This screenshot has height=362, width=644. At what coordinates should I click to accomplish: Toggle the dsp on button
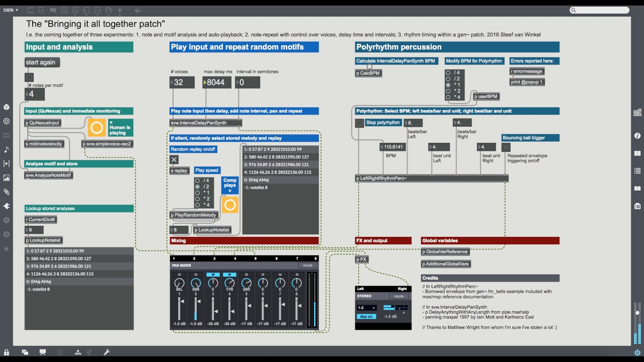(366, 317)
